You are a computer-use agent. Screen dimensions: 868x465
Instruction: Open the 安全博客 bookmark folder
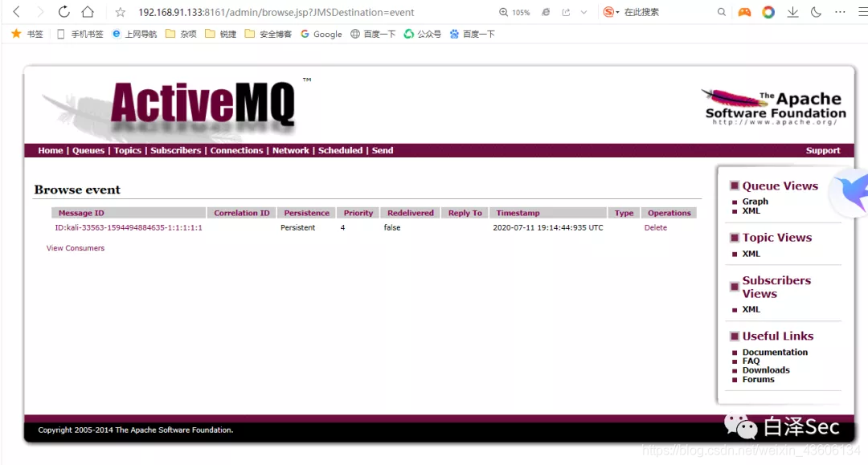tap(268, 34)
